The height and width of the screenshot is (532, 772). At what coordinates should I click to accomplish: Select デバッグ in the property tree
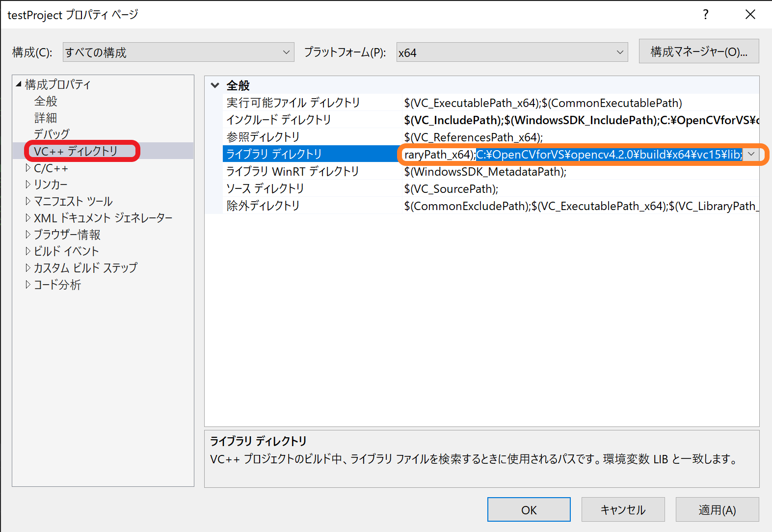tap(52, 134)
